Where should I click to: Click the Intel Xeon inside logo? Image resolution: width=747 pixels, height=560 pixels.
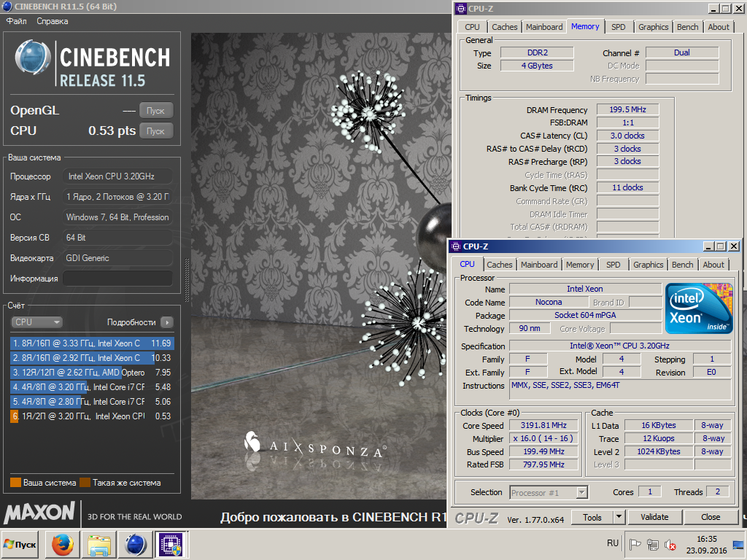coord(698,308)
